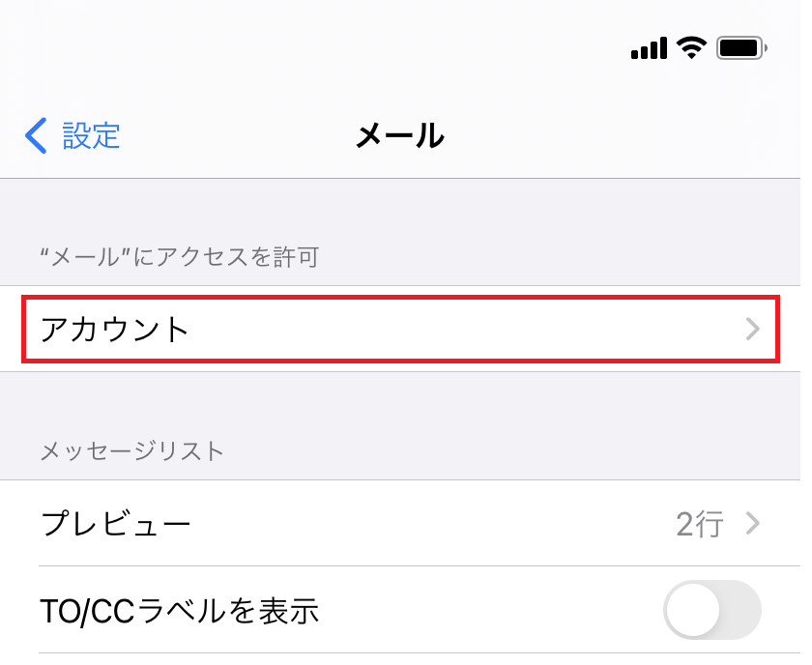Tap the cellular signal bars icon
The height and width of the screenshot is (665, 812).
point(649,48)
